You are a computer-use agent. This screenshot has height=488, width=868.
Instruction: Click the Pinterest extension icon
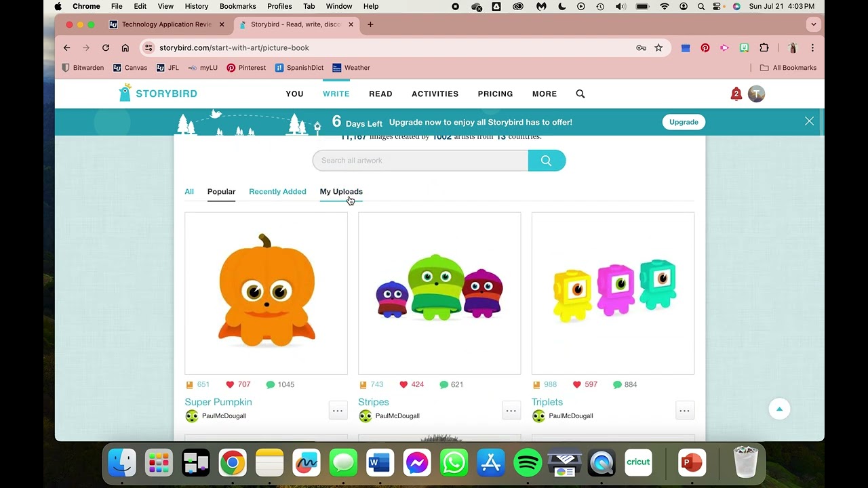coord(705,47)
